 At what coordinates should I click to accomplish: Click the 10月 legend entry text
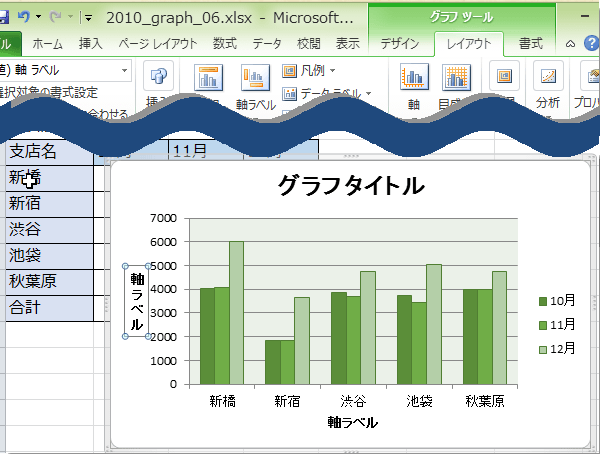(x=562, y=301)
